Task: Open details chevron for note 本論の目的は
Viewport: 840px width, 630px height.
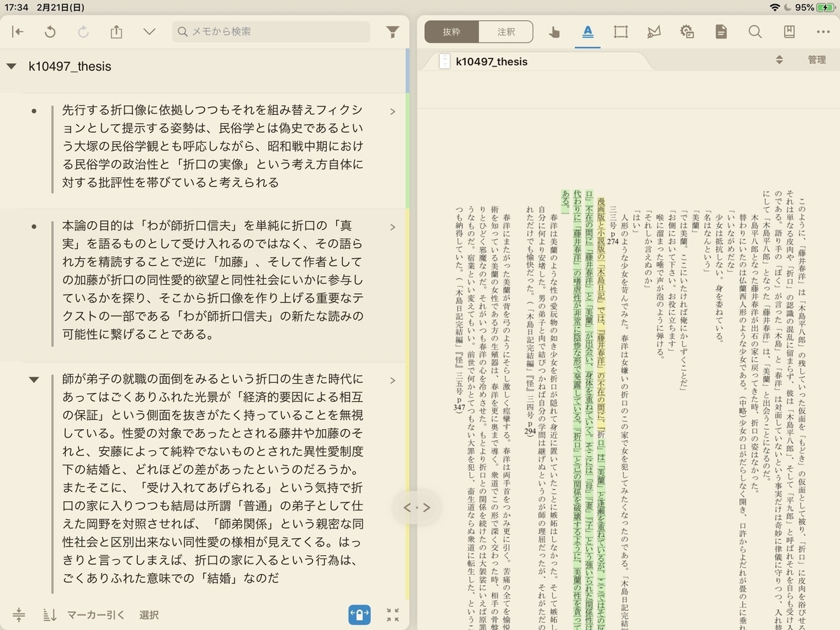Action: (x=393, y=227)
